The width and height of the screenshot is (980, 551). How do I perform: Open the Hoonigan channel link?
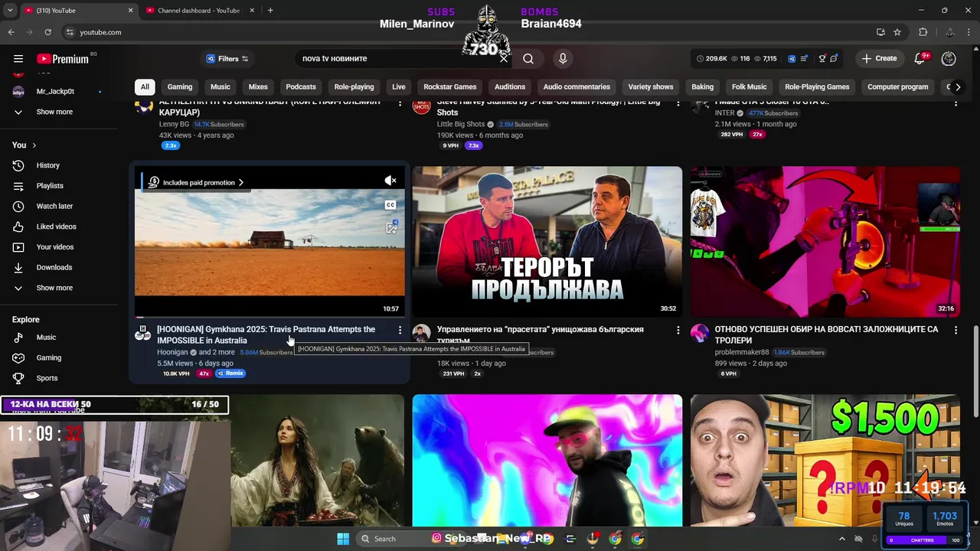(172, 353)
